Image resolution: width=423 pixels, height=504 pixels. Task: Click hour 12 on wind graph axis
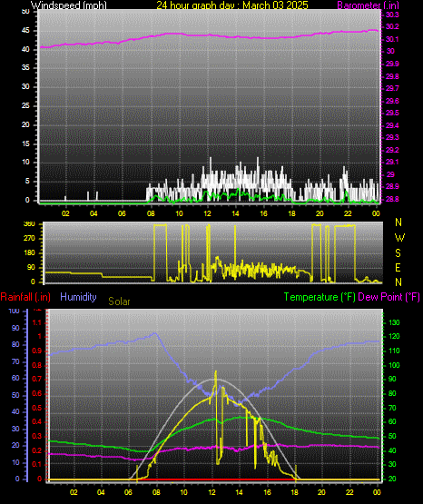tap(208, 213)
